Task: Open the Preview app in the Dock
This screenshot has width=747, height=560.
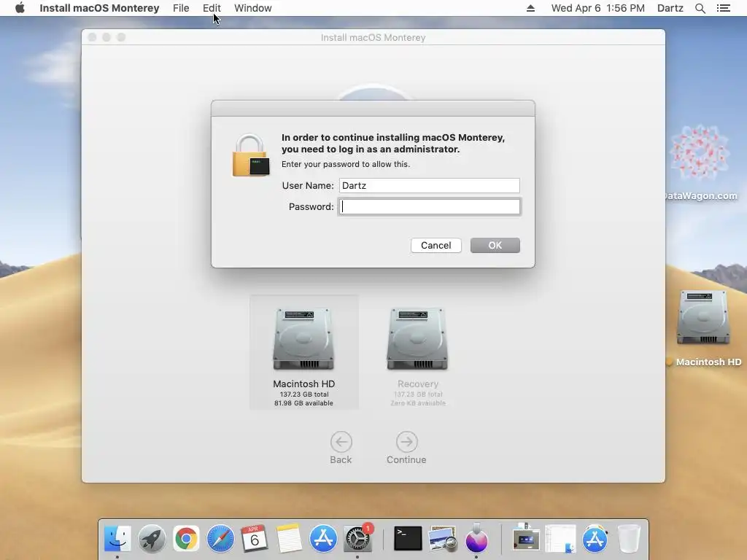Action: [442, 539]
